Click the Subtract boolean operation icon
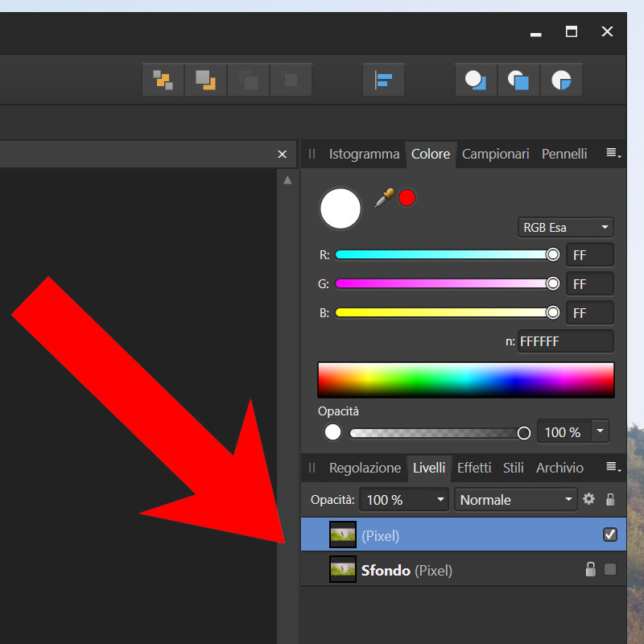This screenshot has height=644, width=644. (518, 80)
